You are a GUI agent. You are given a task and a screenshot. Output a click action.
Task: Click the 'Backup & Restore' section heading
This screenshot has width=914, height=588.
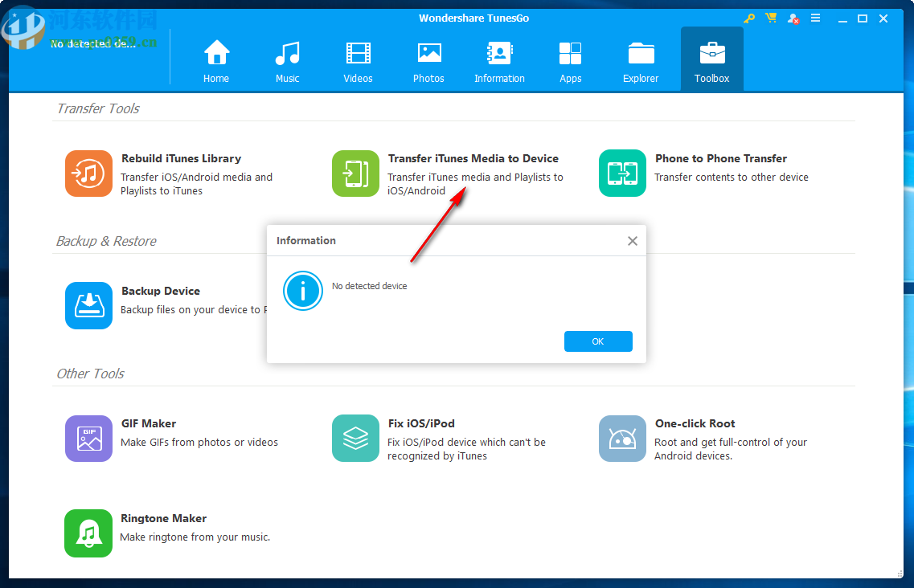(106, 241)
